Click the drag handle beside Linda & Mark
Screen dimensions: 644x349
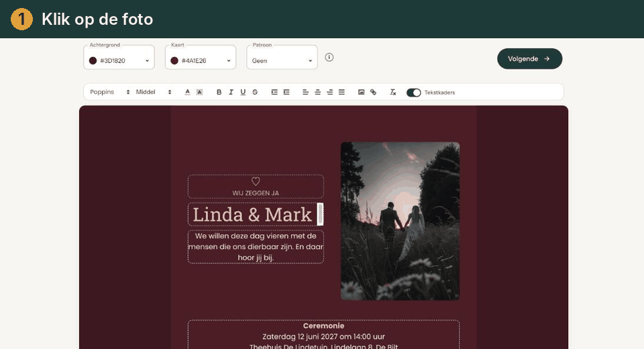(321, 214)
